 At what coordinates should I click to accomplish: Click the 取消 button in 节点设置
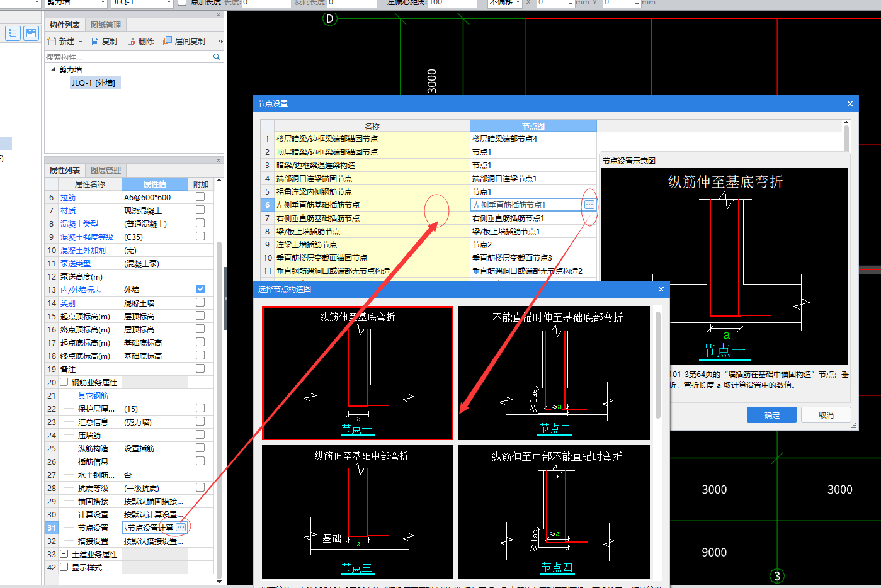click(x=826, y=415)
